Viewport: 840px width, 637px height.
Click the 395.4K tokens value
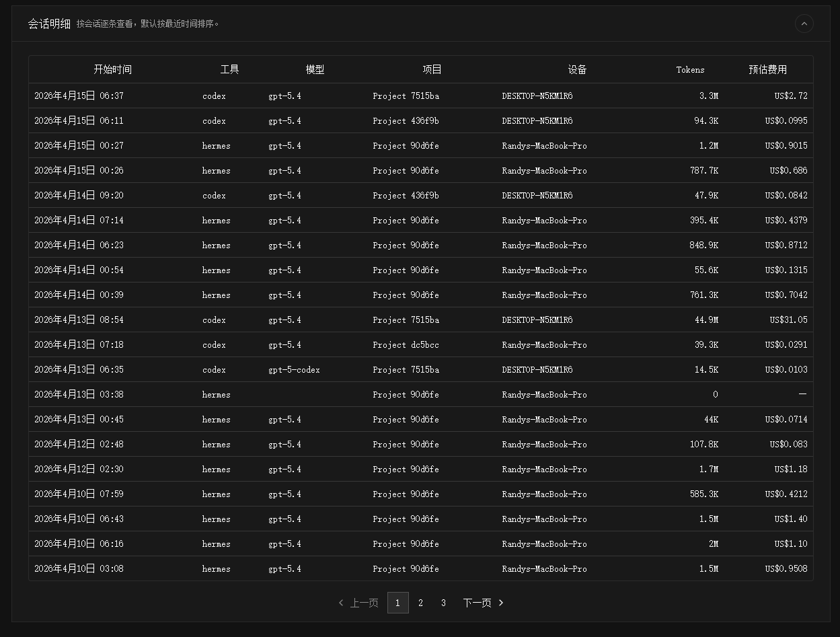(704, 220)
